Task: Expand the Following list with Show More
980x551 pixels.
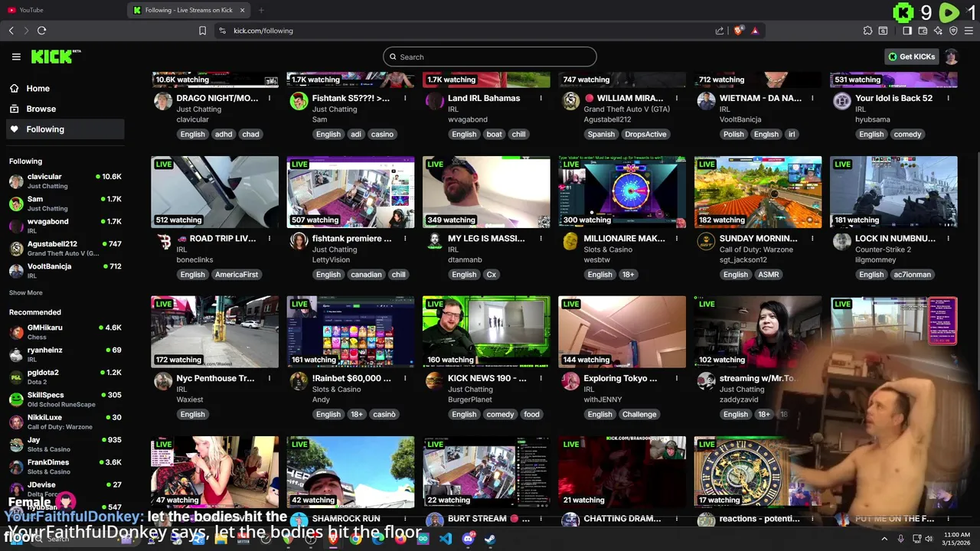Action: [25, 292]
